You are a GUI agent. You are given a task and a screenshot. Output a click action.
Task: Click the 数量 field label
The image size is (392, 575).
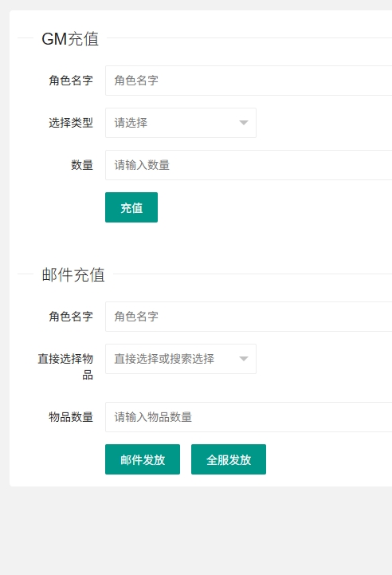pos(82,164)
